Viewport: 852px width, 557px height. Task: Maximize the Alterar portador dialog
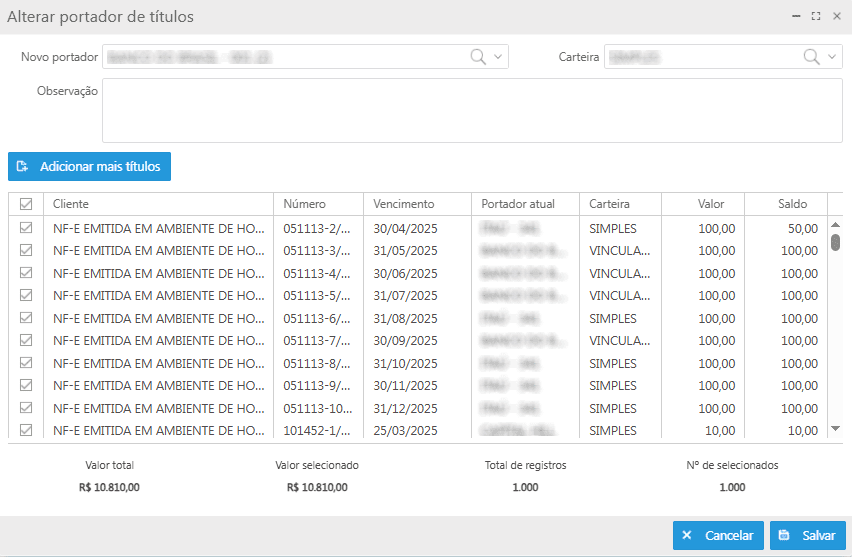816,17
